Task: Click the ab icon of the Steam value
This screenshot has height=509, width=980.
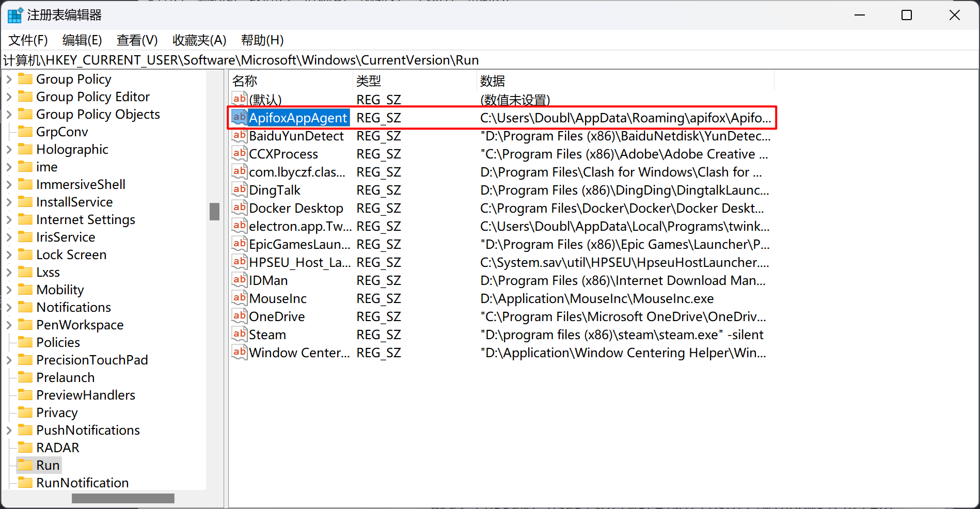Action: click(x=239, y=335)
